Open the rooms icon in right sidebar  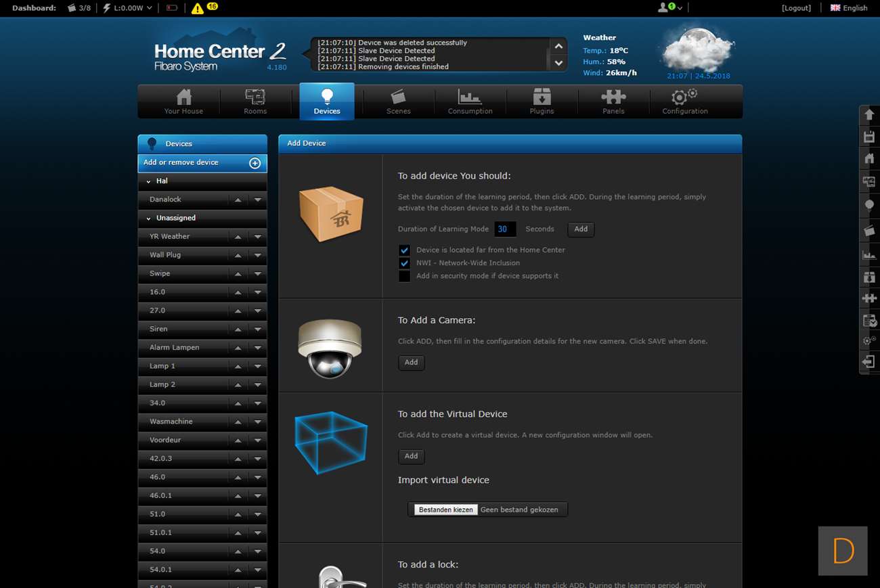pos(869,181)
